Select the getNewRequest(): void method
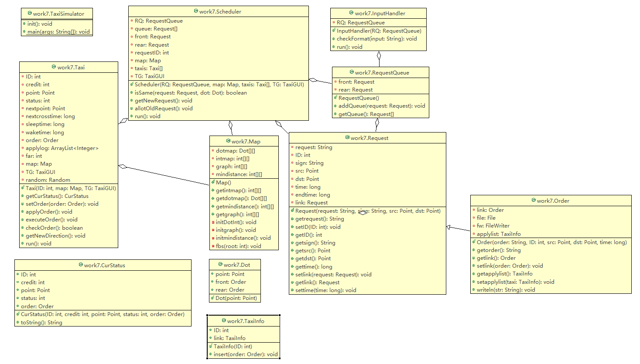This screenshot has height=364, width=640. [163, 101]
